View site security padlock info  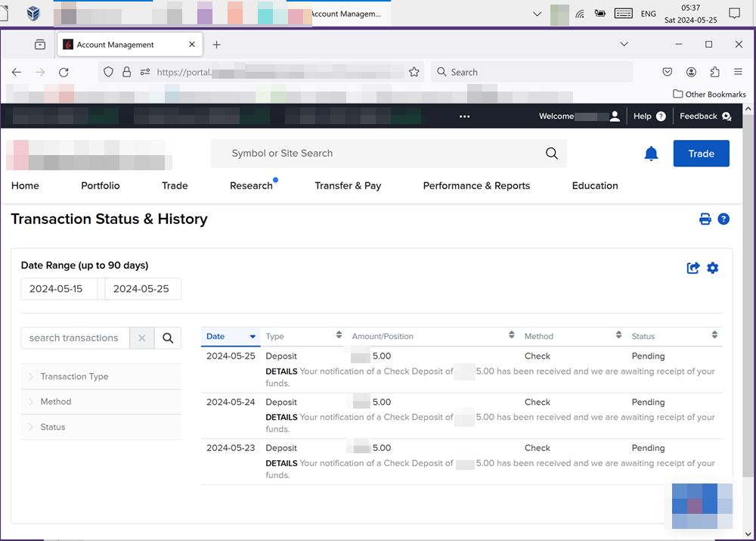126,73
